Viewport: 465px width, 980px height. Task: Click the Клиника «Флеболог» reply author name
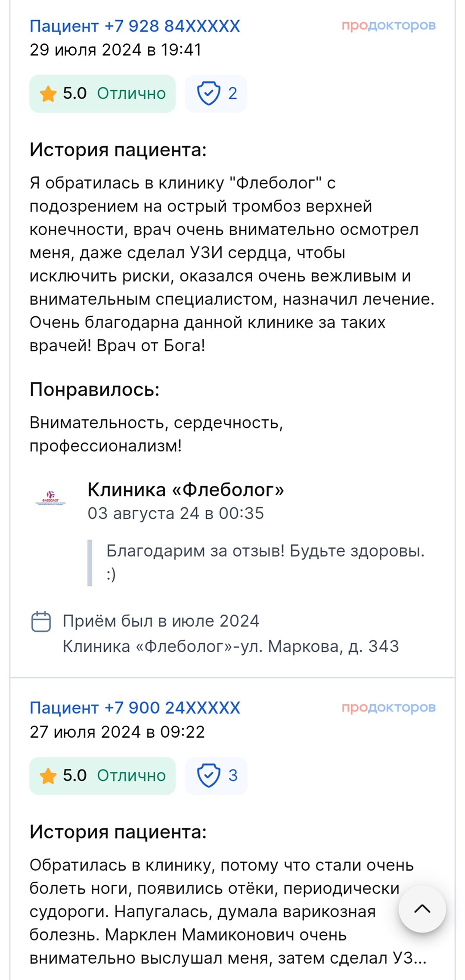click(x=186, y=490)
